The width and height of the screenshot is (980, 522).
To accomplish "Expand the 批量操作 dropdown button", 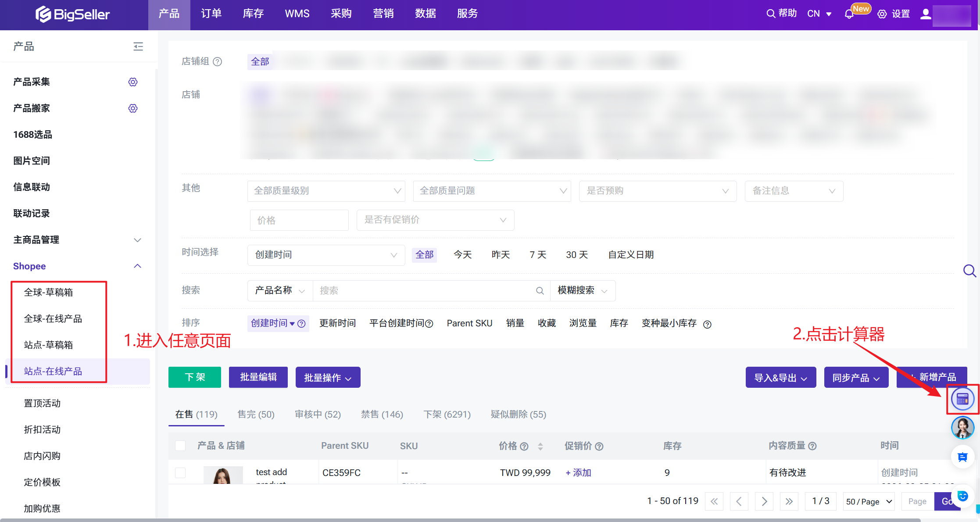I will pos(328,378).
